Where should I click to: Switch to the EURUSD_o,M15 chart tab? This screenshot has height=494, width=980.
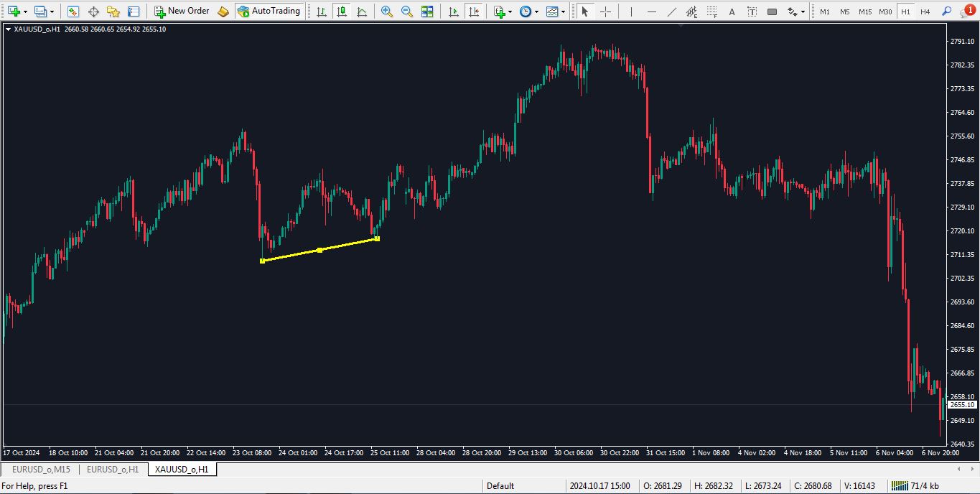point(41,470)
